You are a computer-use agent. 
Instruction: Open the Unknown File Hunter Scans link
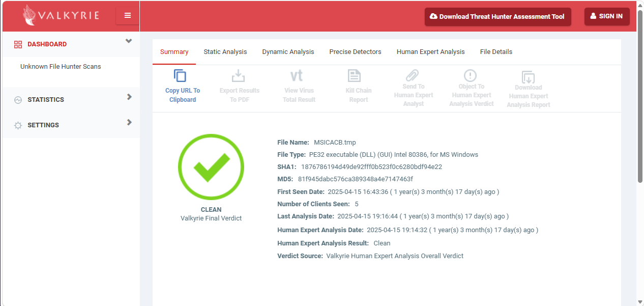61,67
